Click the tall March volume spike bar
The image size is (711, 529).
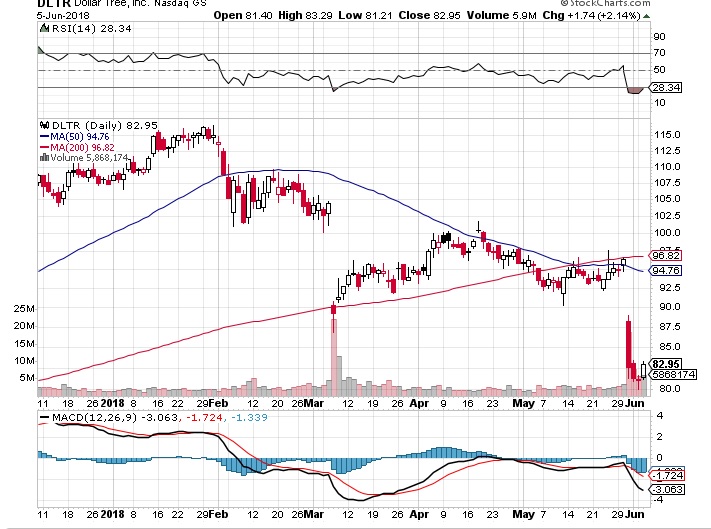[x=334, y=357]
